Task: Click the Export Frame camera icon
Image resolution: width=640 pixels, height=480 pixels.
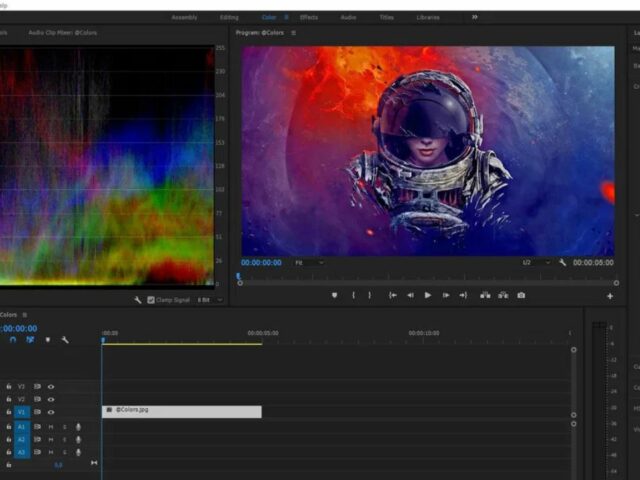Action: pos(521,295)
